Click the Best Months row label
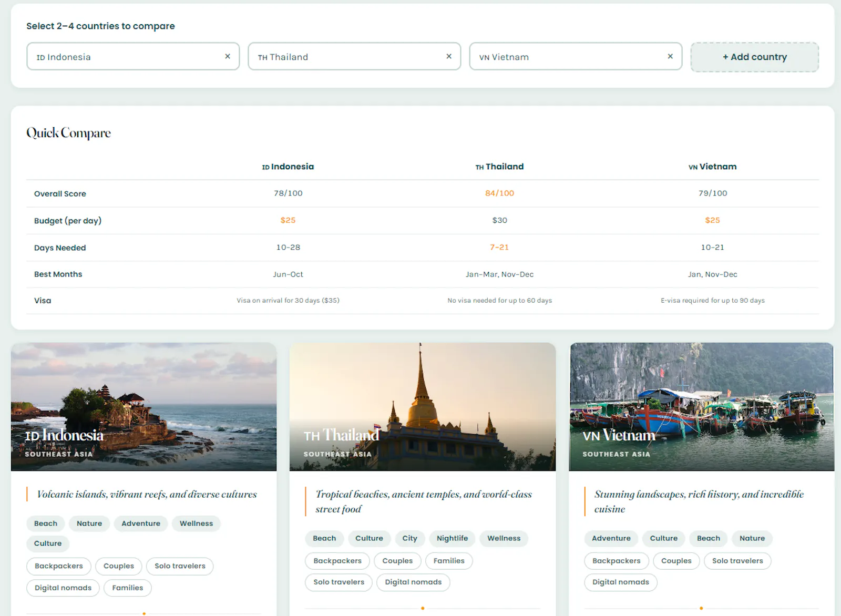 coord(58,274)
